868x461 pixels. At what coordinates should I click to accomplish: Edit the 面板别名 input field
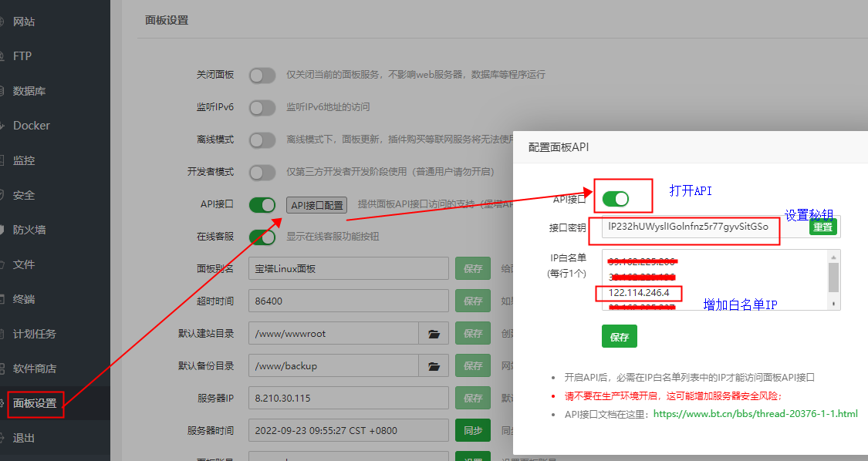coord(348,268)
